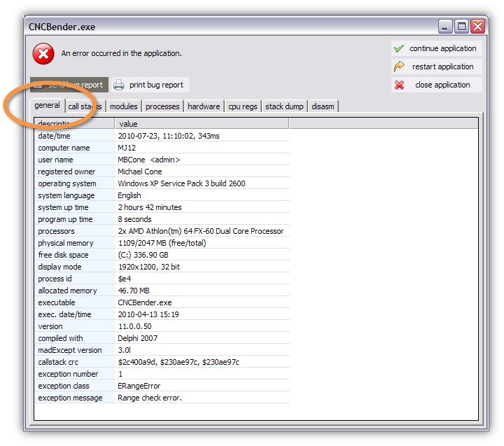Show the processes tab
Screen dimensions: 504x446
click(x=162, y=106)
